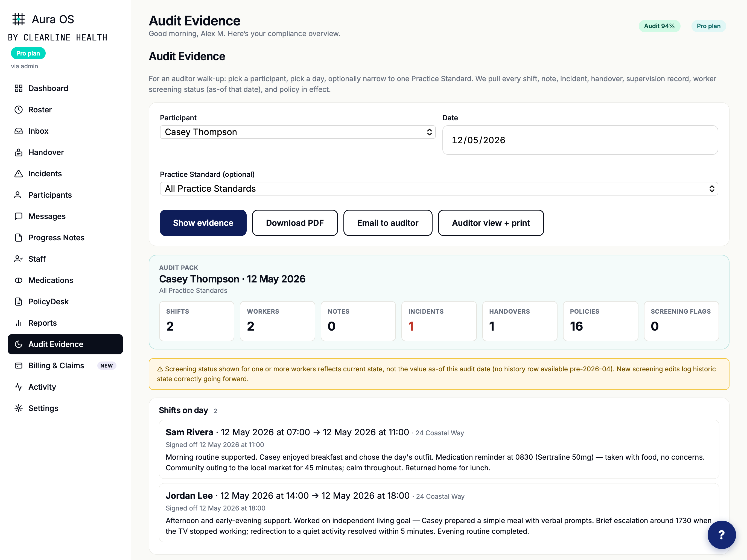This screenshot has width=747, height=560.
Task: Click the SHIFTS stat card
Action: 197,321
